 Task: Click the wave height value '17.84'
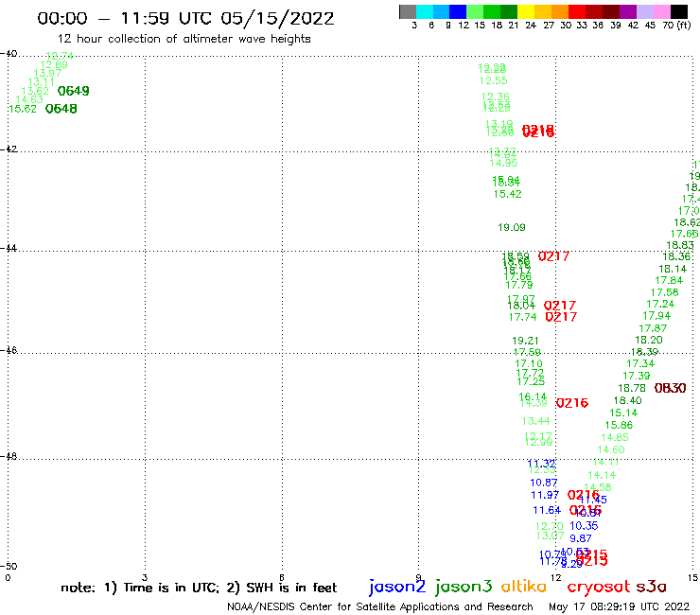(x=669, y=281)
